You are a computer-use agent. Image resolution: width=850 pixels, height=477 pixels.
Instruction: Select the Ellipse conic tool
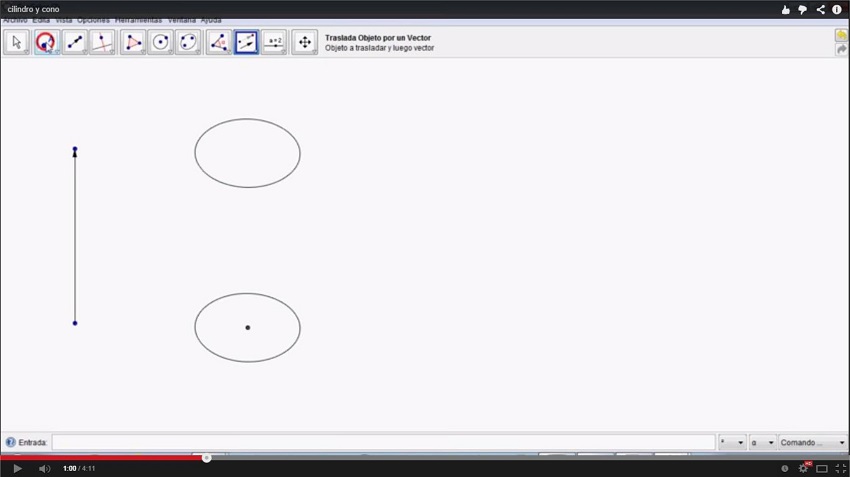(x=188, y=42)
